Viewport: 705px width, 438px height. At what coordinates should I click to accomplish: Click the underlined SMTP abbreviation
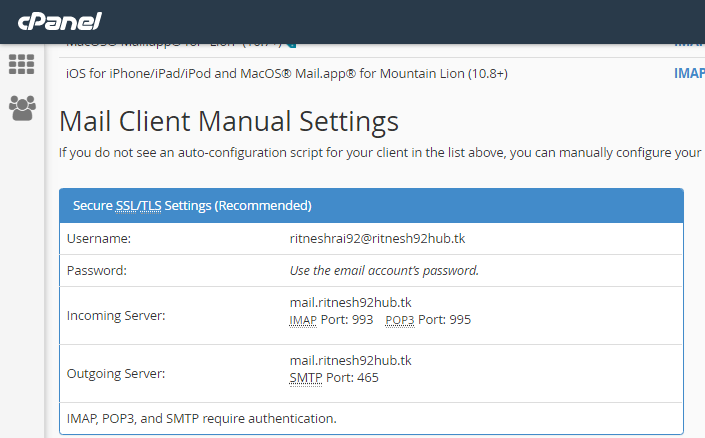pyautogui.click(x=306, y=378)
